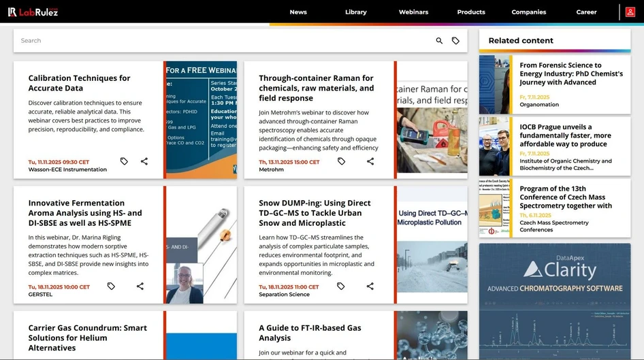Viewport: 644px width, 360px height.
Task: Open the user account icon
Action: pyautogui.click(x=630, y=12)
